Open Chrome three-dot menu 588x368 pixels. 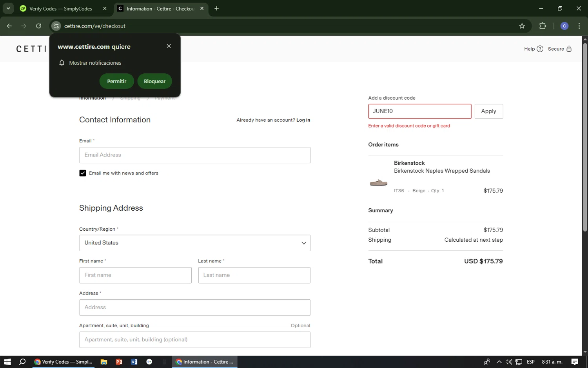(579, 26)
